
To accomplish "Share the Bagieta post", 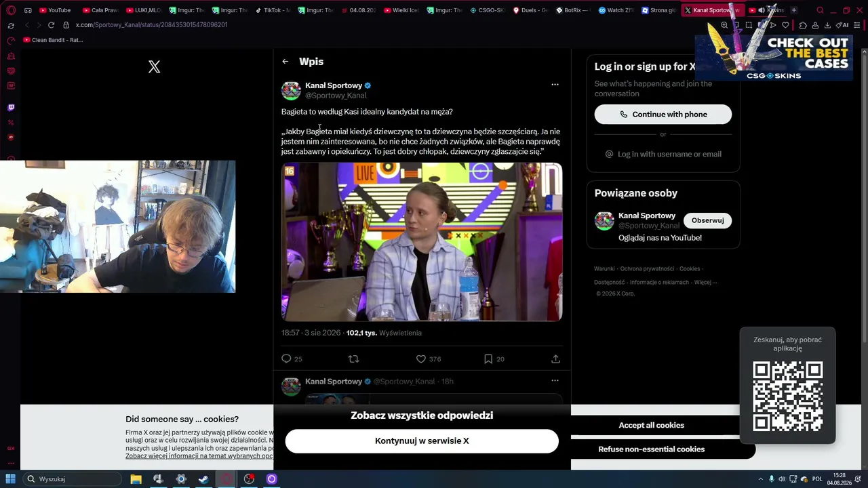I will coord(555,359).
